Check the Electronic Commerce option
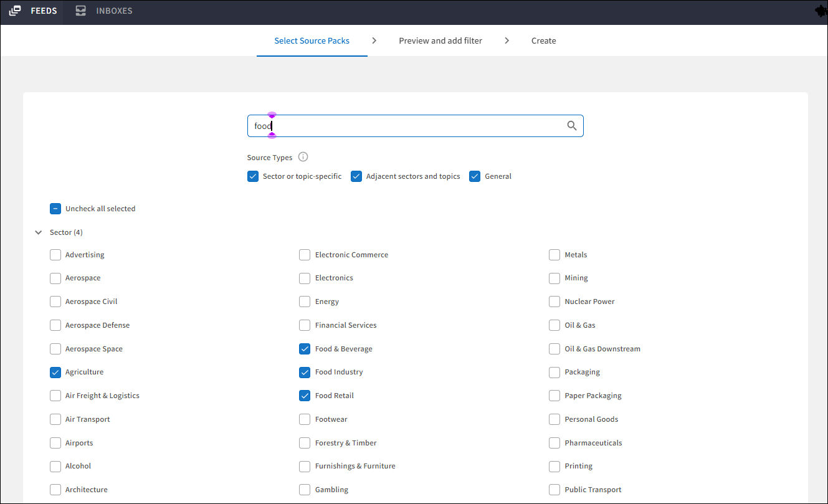The image size is (828, 504). [305, 255]
